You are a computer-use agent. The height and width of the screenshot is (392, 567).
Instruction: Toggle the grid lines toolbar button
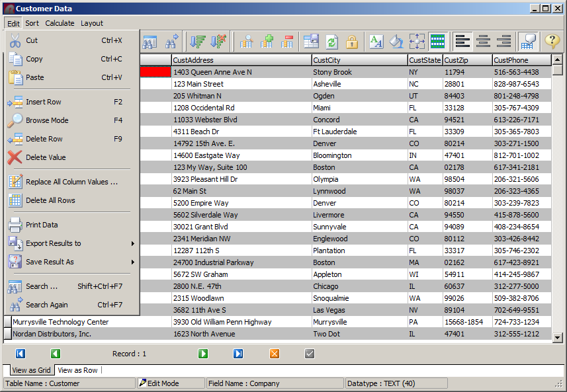(437, 42)
